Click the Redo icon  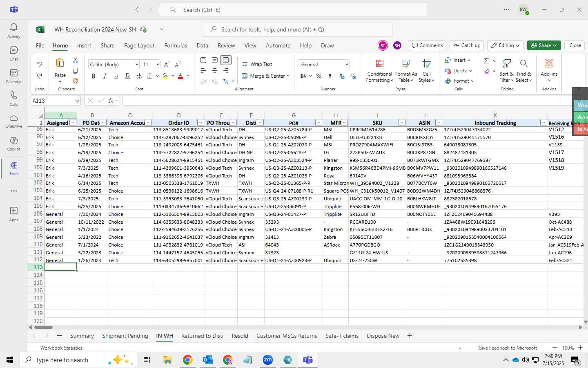pyautogui.click(x=40, y=76)
